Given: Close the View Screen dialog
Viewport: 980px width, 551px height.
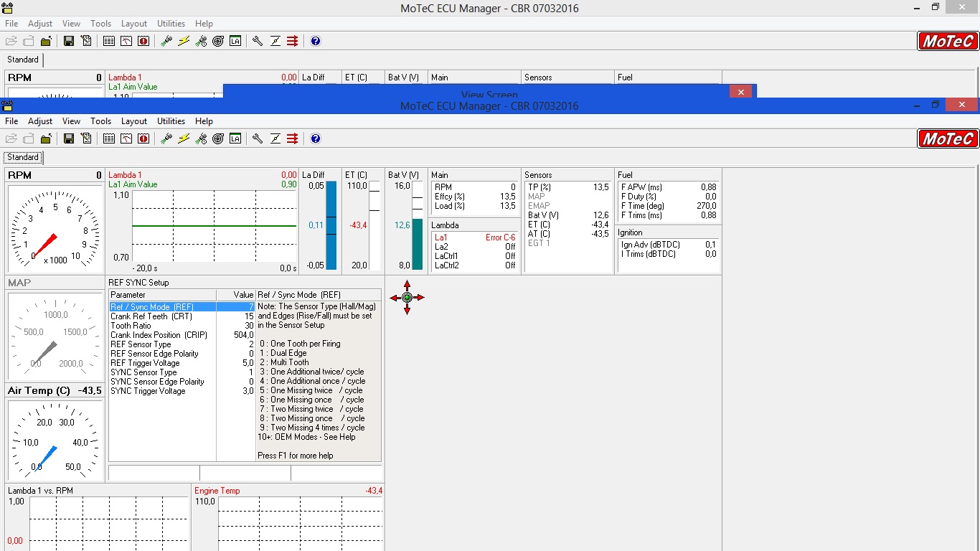Looking at the screenshot, I should tap(740, 91).
